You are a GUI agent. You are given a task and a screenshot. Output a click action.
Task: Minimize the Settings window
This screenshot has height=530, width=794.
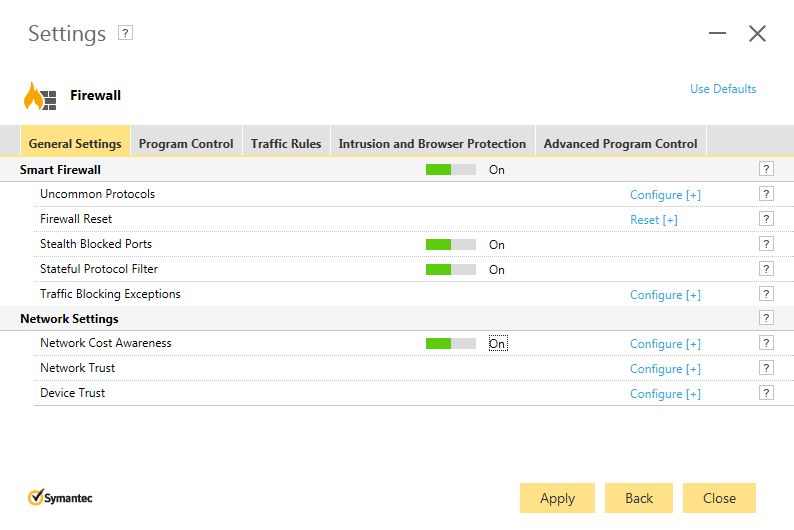tap(717, 33)
